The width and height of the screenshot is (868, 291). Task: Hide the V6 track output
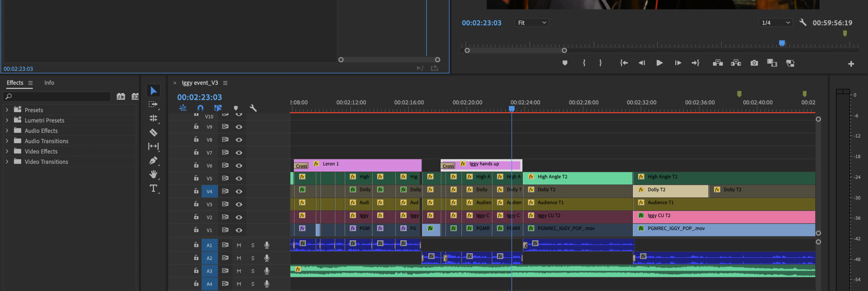(x=239, y=166)
